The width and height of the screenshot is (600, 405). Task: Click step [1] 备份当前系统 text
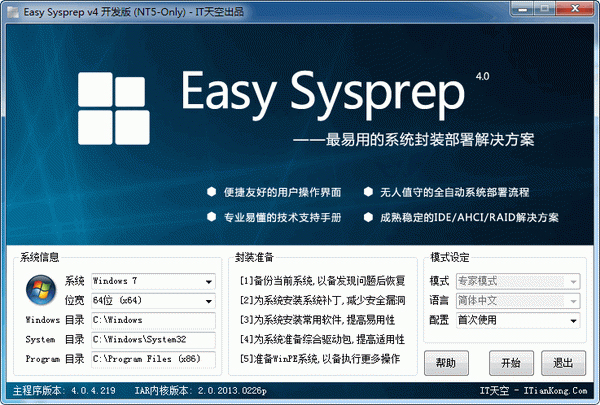click(x=323, y=281)
